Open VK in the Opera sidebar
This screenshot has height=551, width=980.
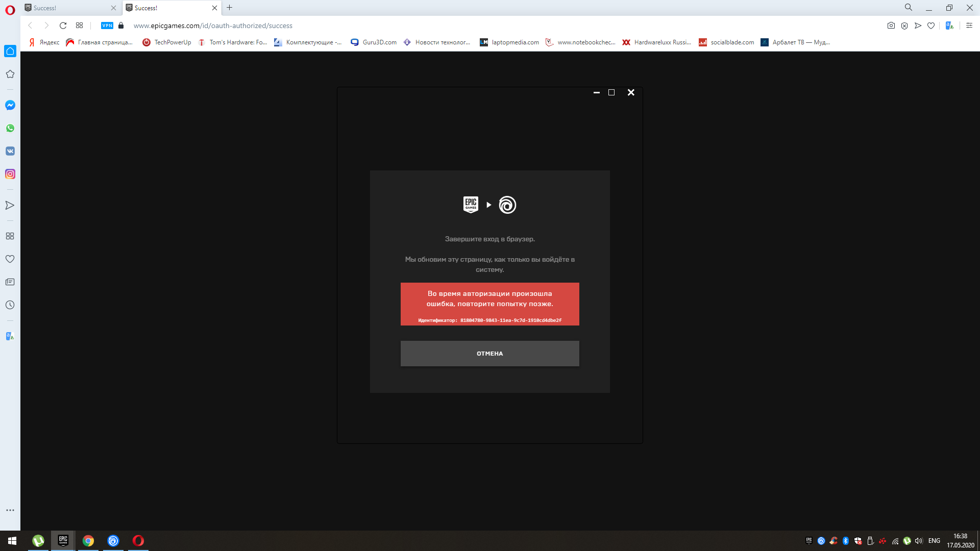point(10,151)
